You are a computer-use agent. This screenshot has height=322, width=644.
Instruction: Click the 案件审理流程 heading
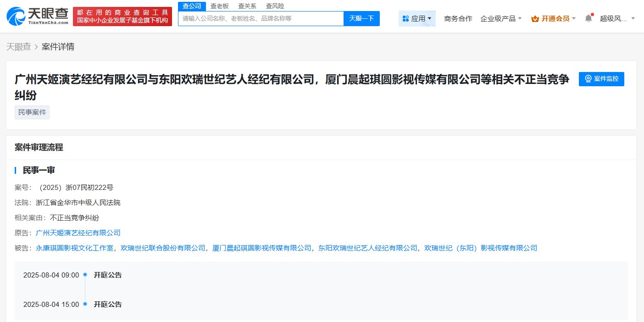click(39, 148)
